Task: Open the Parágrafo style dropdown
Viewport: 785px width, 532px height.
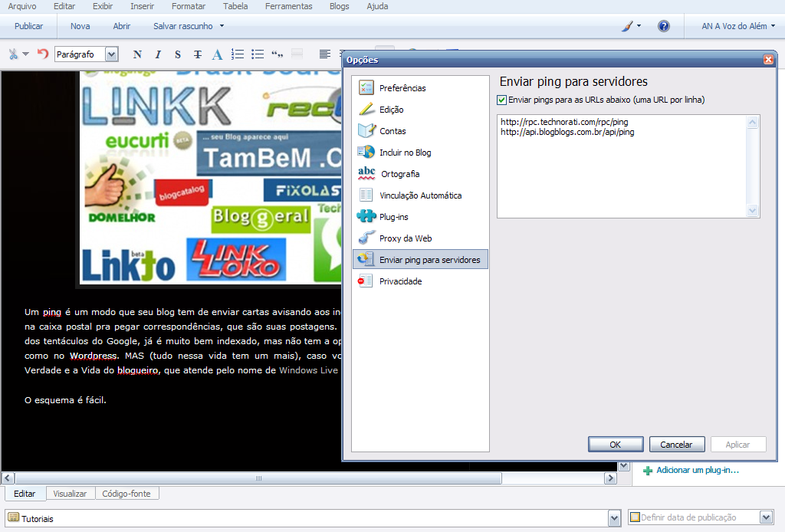Action: (x=112, y=54)
